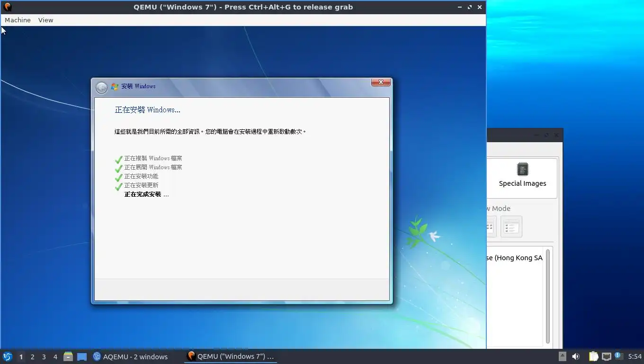The height and width of the screenshot is (364, 644).
Task: Open the View menu in QEMU
Action: 45,20
